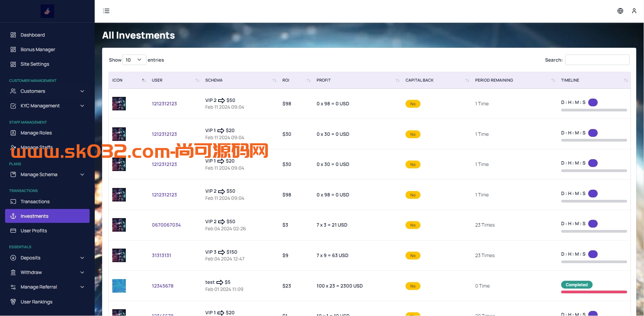This screenshot has width=644, height=316.
Task: Click the thumbnail in the 0670067034 row
Action: tap(119, 225)
